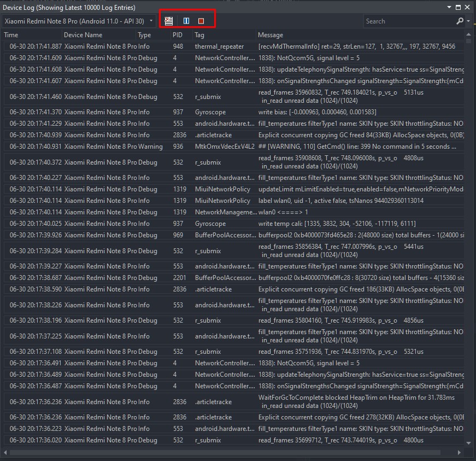The height and width of the screenshot is (461, 476).
Task: Close the Device Log panel
Action: pyautogui.click(x=467, y=7)
